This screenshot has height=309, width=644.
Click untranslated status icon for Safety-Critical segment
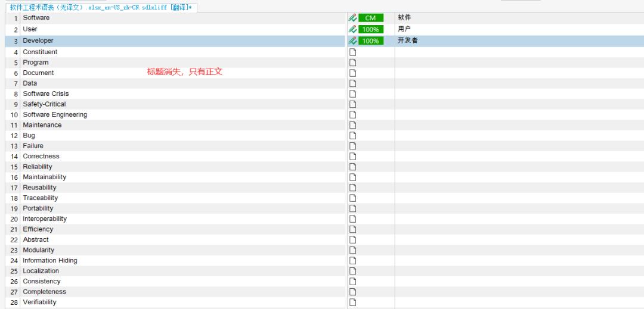pos(352,105)
